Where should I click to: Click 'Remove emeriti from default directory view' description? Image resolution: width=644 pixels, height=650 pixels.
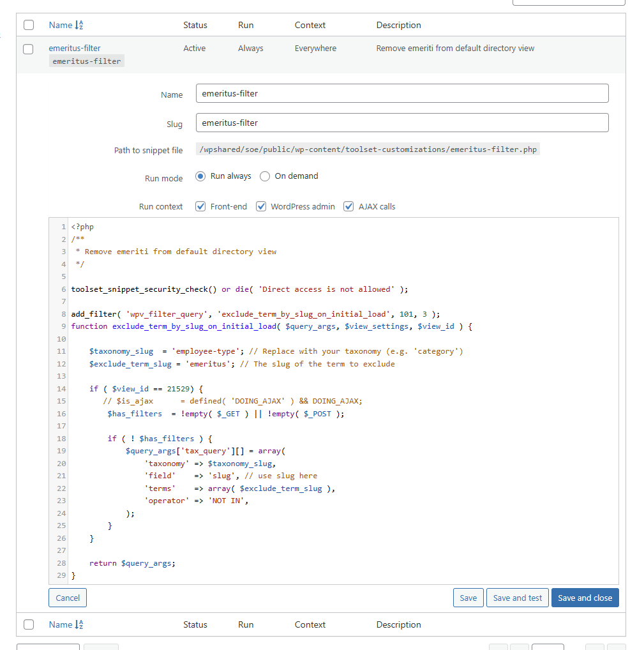click(x=455, y=49)
